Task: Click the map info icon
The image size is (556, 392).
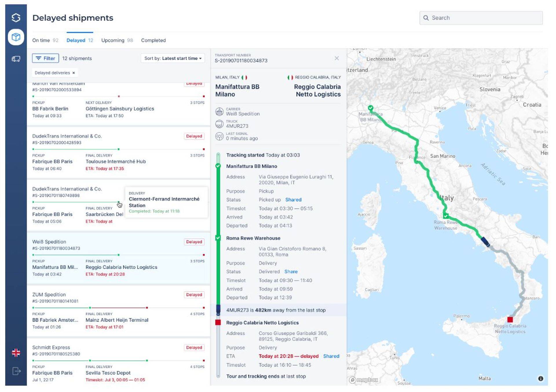Action: pos(540,378)
